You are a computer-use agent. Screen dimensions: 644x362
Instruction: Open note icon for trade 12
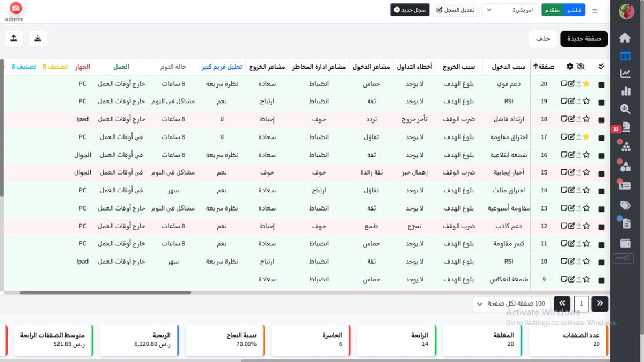(564, 226)
